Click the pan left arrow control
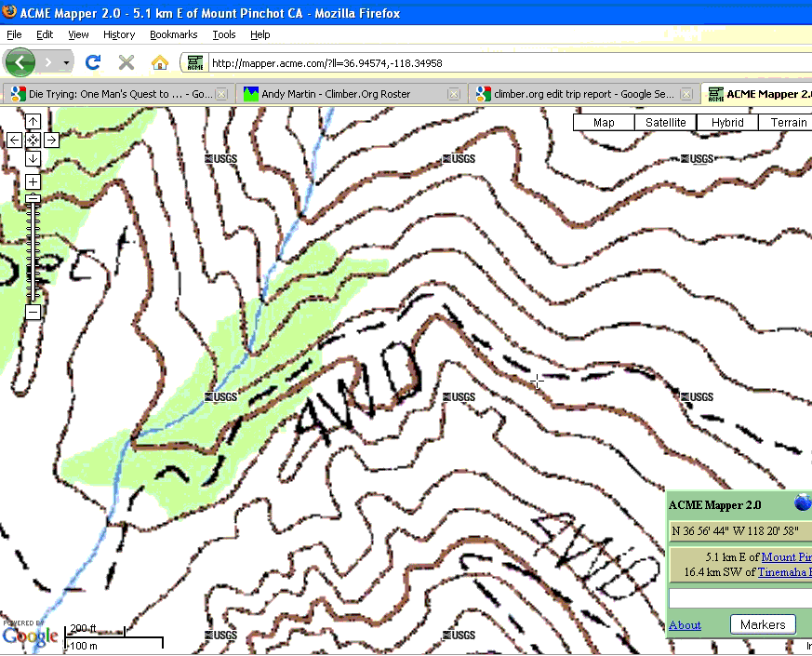Screen dimensions: 812x656 coord(13,140)
